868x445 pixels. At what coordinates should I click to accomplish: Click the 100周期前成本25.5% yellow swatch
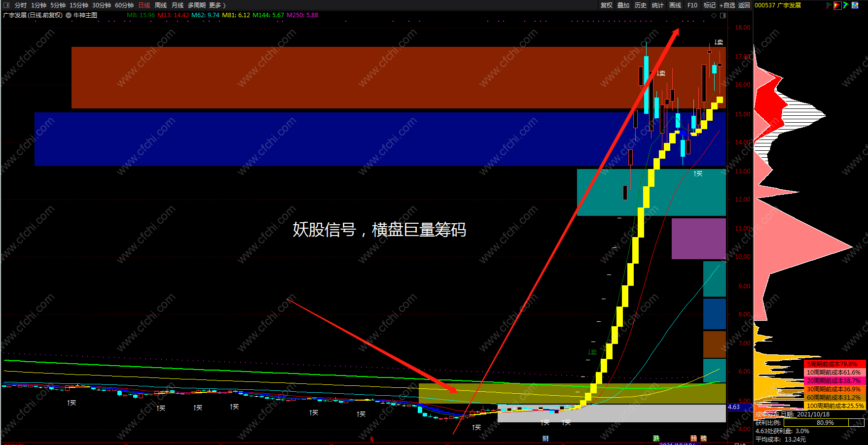coord(834,406)
